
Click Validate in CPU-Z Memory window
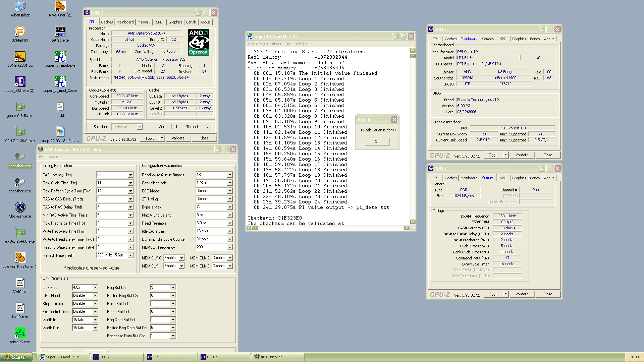(522, 294)
